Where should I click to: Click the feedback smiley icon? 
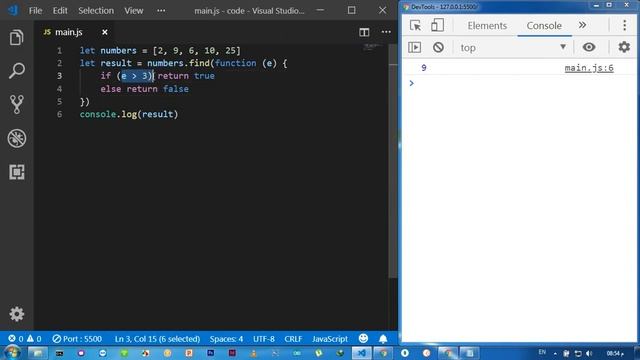(x=363, y=338)
